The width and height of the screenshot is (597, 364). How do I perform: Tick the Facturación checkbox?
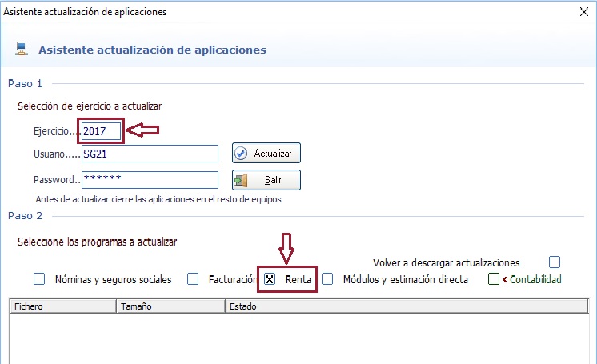(x=193, y=279)
